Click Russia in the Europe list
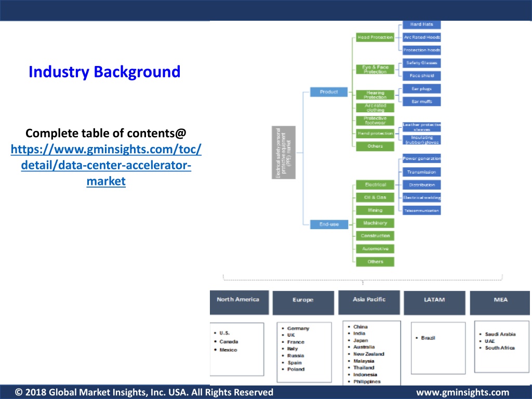Image resolution: width=532 pixels, height=399 pixels. [296, 355]
